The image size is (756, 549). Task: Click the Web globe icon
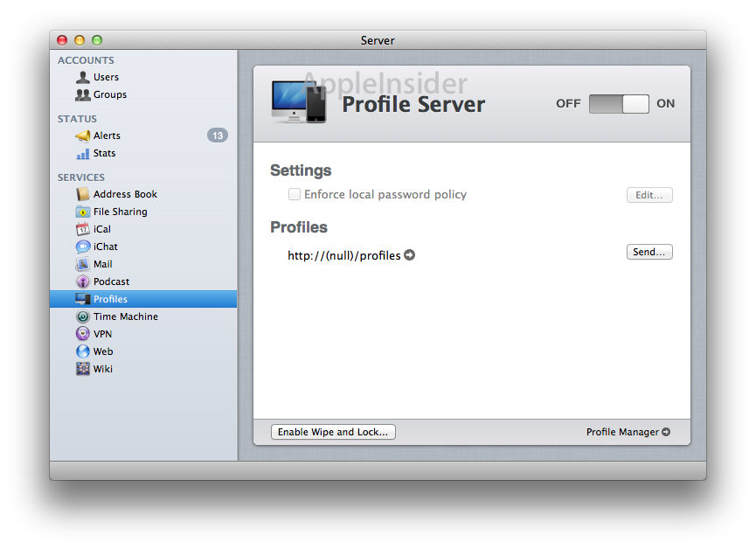[x=83, y=351]
